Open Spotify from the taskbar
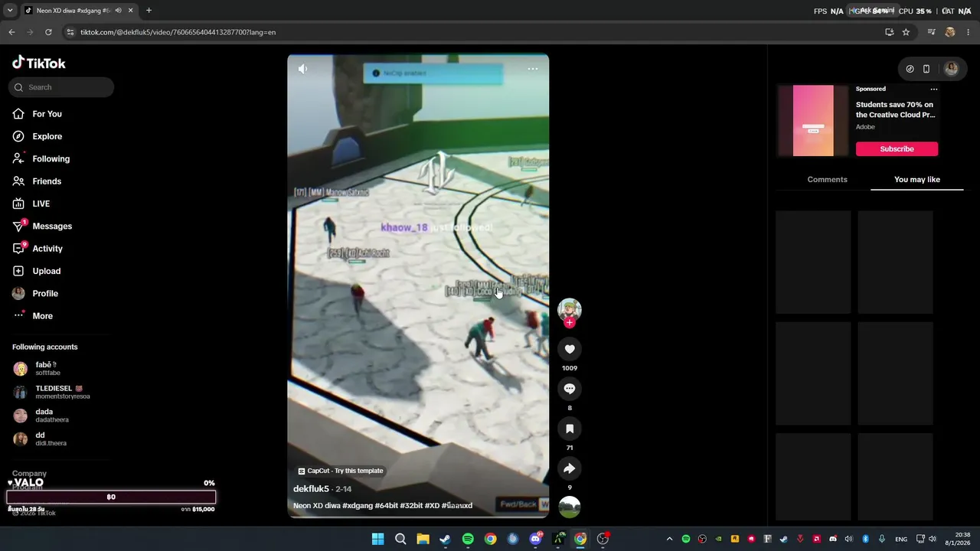 tap(468, 539)
